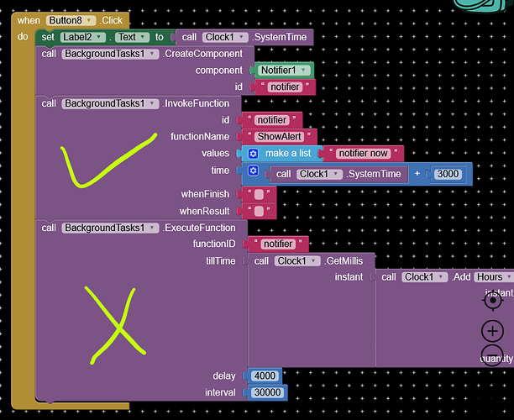Open Clock1 dropdown on the GetMillis block
Image resolution: width=514 pixels, height=420 pixels.
click(297, 261)
